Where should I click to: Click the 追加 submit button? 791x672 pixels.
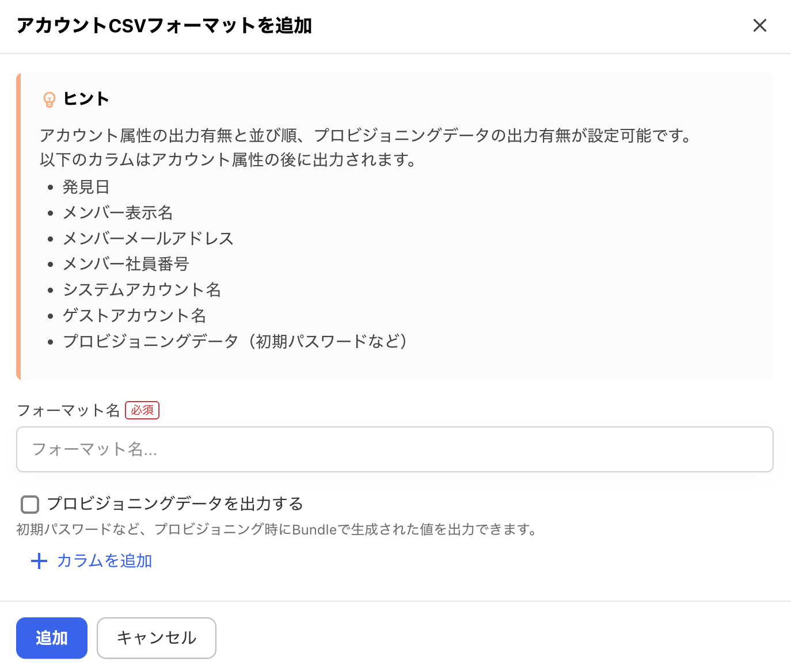(x=51, y=637)
